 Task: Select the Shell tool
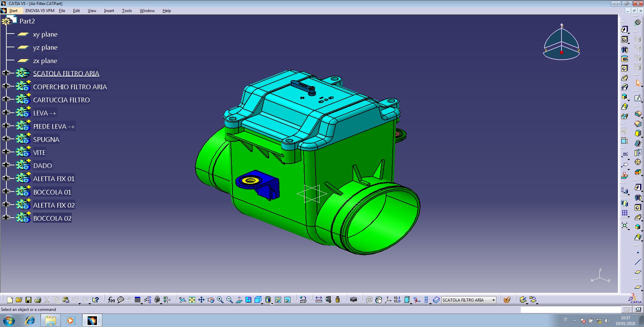click(x=638, y=143)
